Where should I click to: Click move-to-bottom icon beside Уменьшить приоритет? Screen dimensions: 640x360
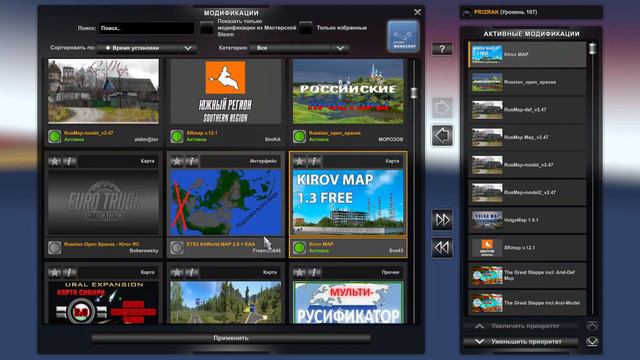[592, 341]
